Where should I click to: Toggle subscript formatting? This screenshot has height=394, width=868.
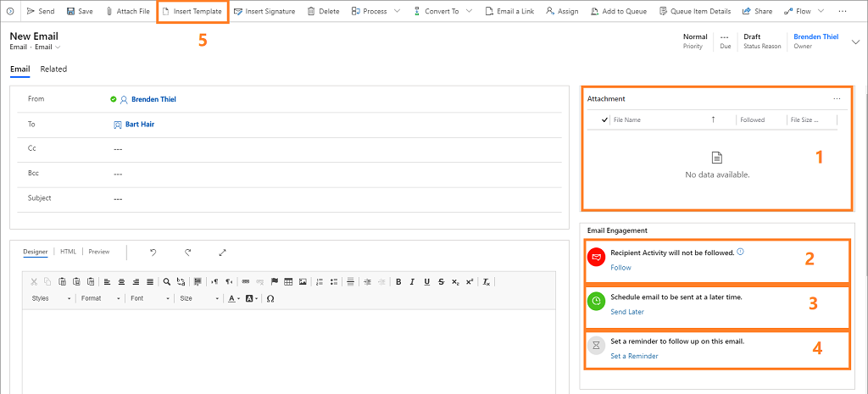point(455,281)
